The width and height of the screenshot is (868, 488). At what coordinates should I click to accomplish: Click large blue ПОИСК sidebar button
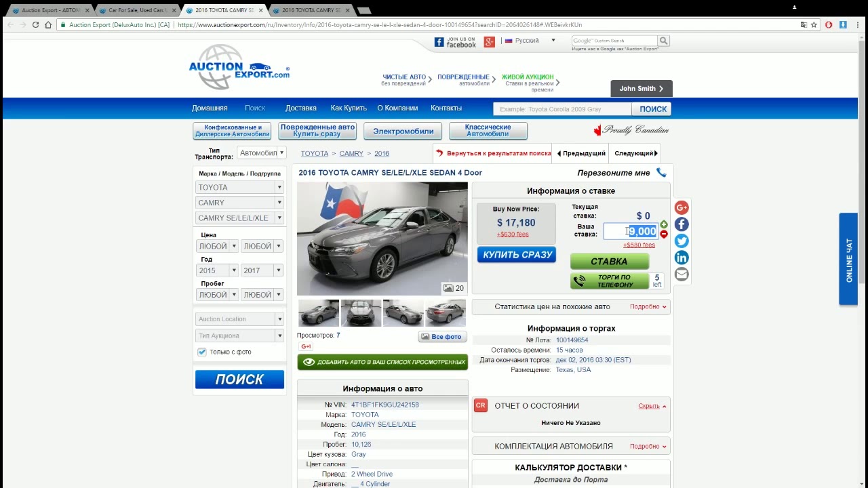coord(239,380)
